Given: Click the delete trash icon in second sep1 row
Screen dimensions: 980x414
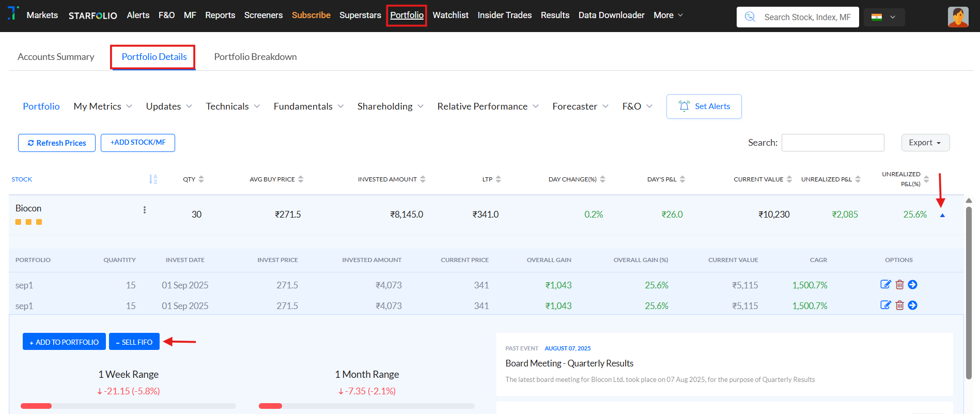Looking at the screenshot, I should click(899, 305).
